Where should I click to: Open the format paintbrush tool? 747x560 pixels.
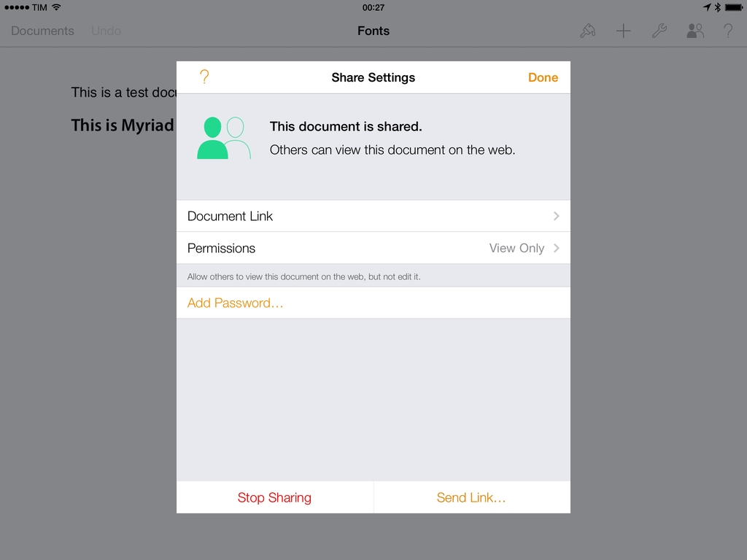(x=587, y=31)
